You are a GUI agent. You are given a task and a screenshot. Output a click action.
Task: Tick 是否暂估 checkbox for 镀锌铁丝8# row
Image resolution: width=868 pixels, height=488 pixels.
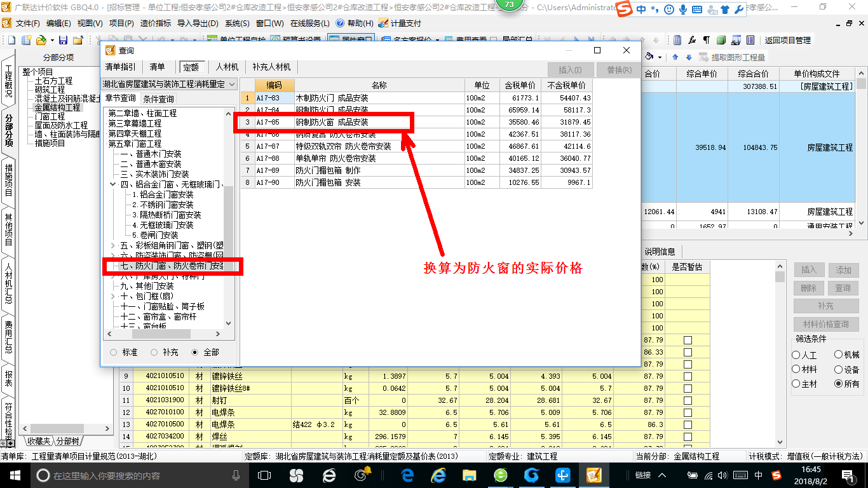click(688, 388)
